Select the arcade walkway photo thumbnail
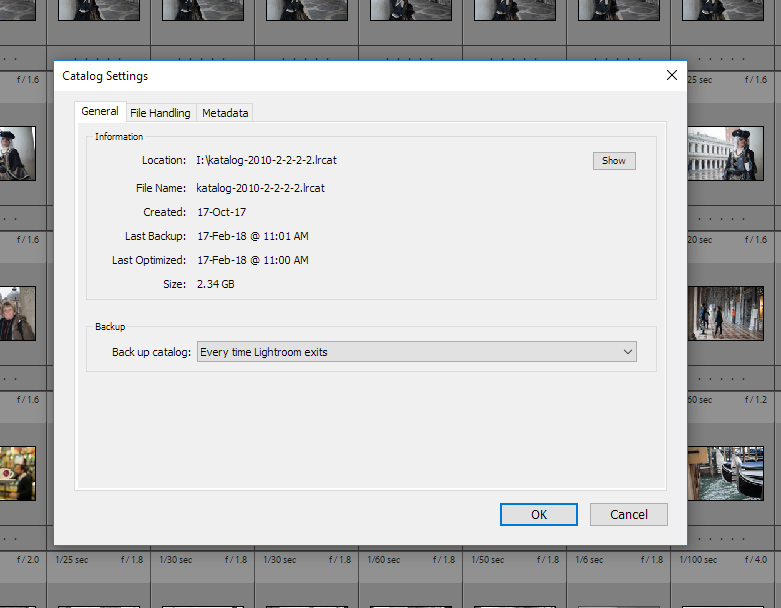This screenshot has height=608, width=781. point(725,313)
